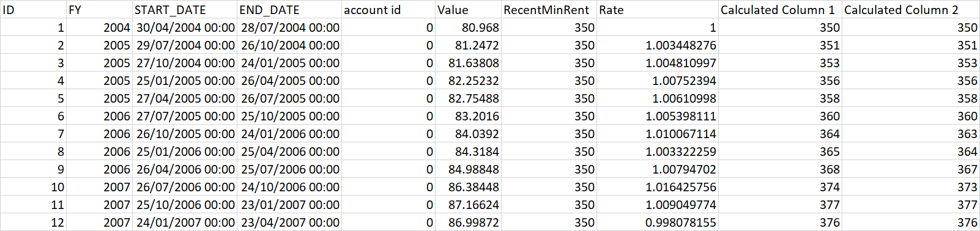The height and width of the screenshot is (231, 980).
Task: Select end date 25/04/2006 00:00
Action: coord(289,152)
